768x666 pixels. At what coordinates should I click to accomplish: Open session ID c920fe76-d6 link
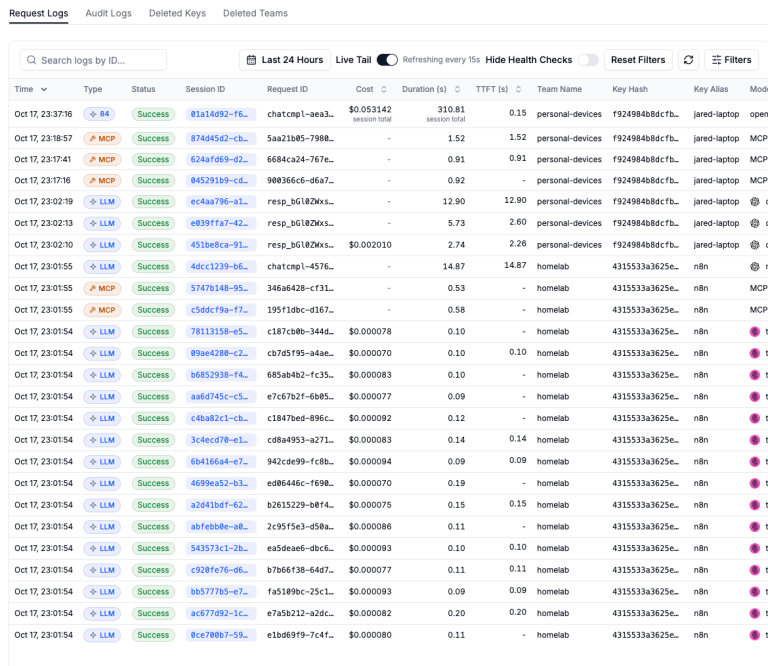[x=220, y=570]
